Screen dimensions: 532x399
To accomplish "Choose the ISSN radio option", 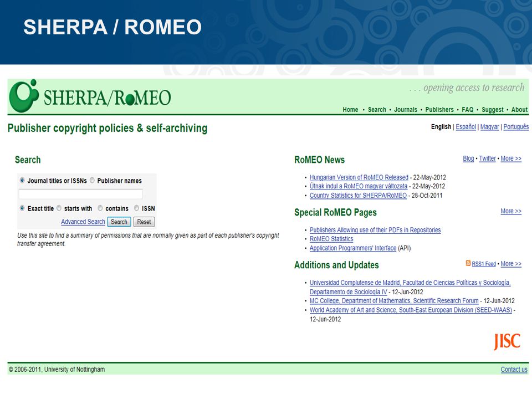I will (x=136, y=208).
